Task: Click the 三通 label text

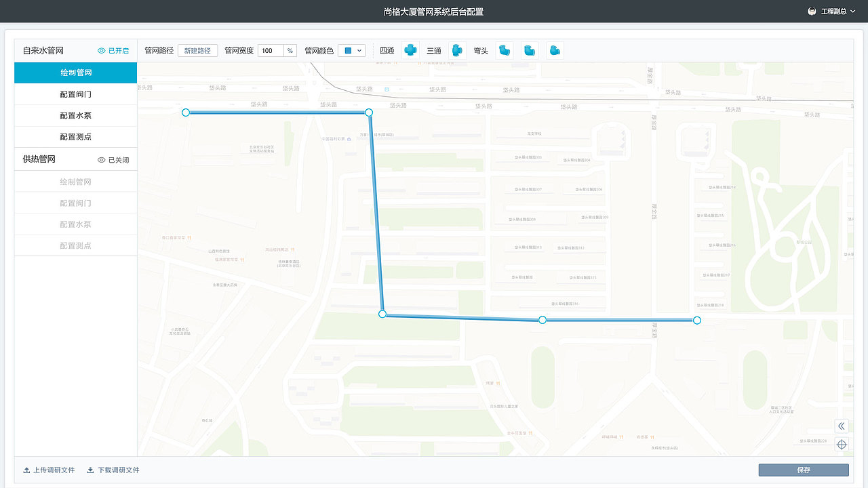Action: point(434,51)
